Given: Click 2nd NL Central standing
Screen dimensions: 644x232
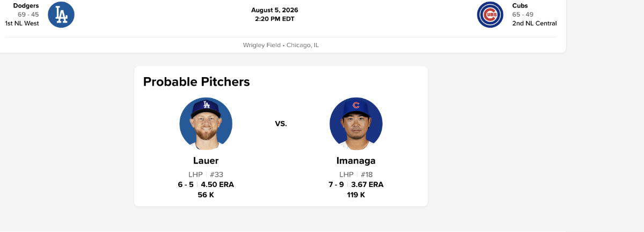Looking at the screenshot, I should [x=535, y=24].
